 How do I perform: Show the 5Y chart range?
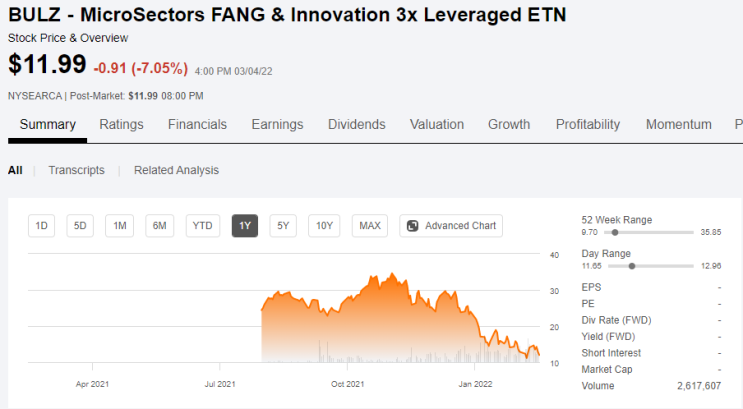pyautogui.click(x=283, y=226)
